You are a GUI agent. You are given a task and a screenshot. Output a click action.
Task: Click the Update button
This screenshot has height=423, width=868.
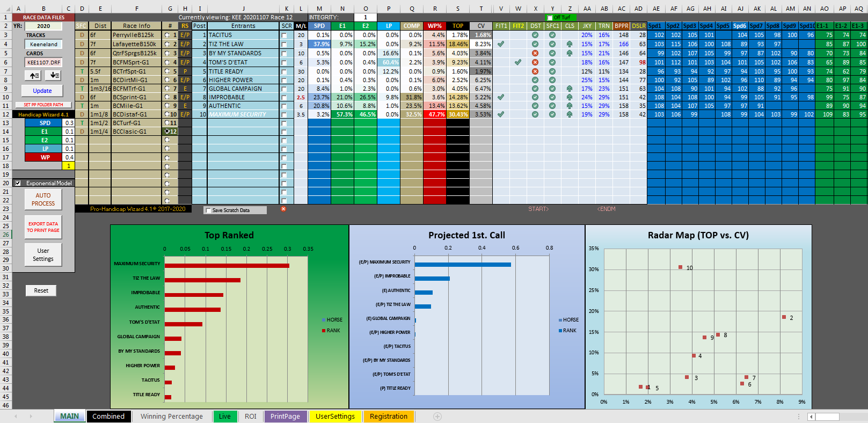[42, 91]
